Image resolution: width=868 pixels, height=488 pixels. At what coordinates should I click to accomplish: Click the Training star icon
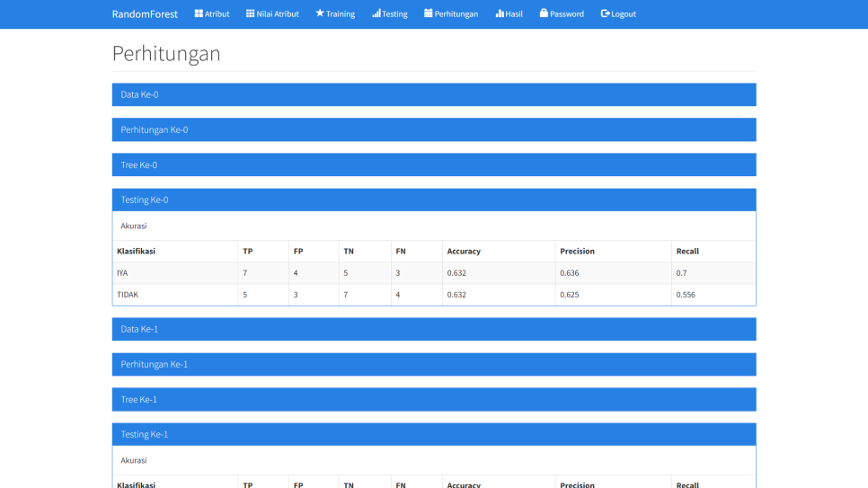click(320, 13)
